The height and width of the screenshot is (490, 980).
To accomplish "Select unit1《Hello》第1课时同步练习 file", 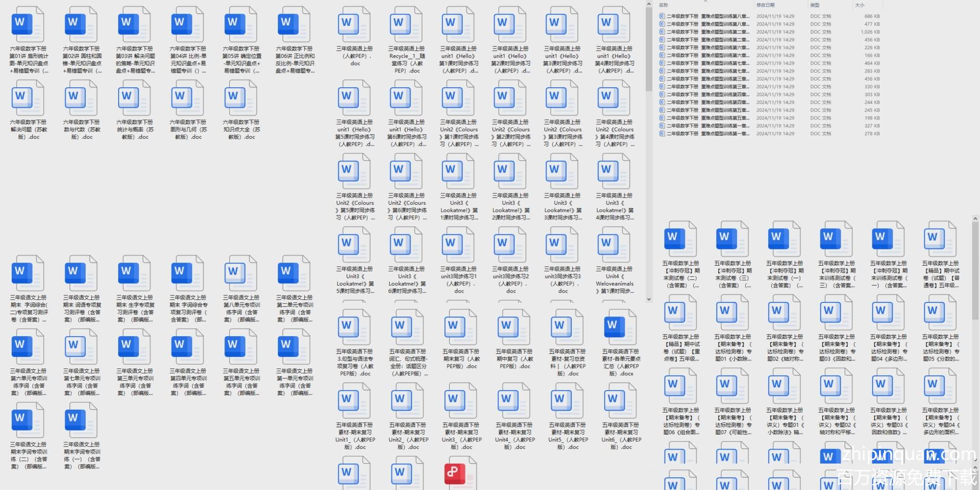I will [459, 40].
